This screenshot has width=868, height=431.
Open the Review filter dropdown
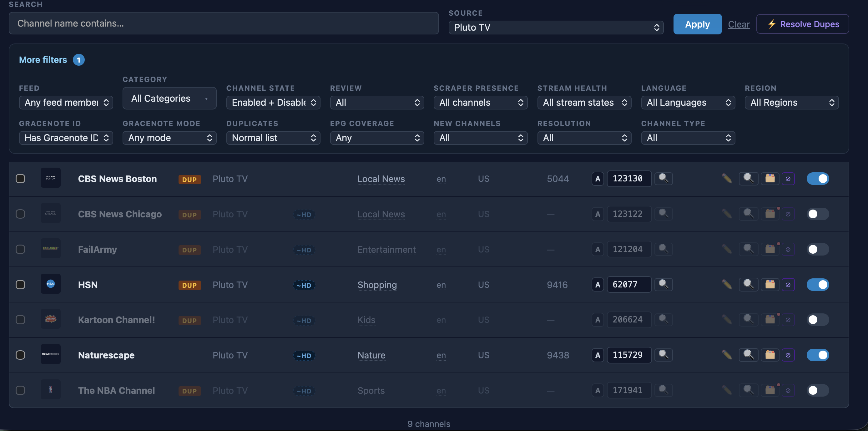(x=377, y=103)
